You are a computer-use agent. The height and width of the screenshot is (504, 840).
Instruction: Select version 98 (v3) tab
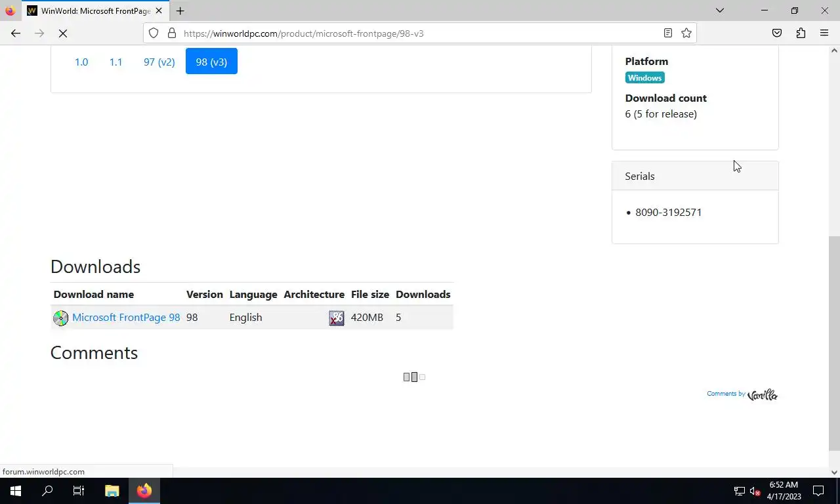[211, 62]
